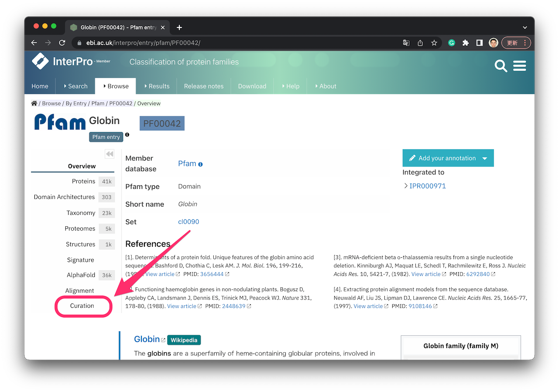This screenshot has width=559, height=392.
Task: Open the Globin Wikipedia heading link
Action: click(x=147, y=339)
